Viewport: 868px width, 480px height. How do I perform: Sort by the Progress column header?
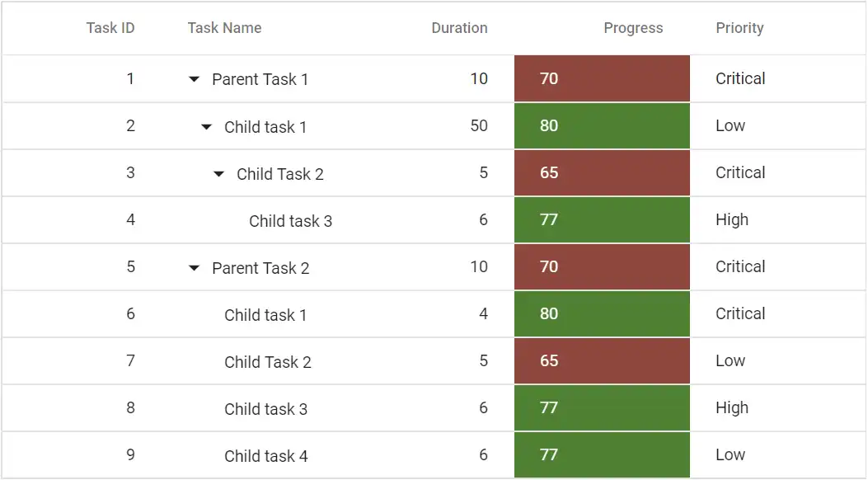(633, 27)
